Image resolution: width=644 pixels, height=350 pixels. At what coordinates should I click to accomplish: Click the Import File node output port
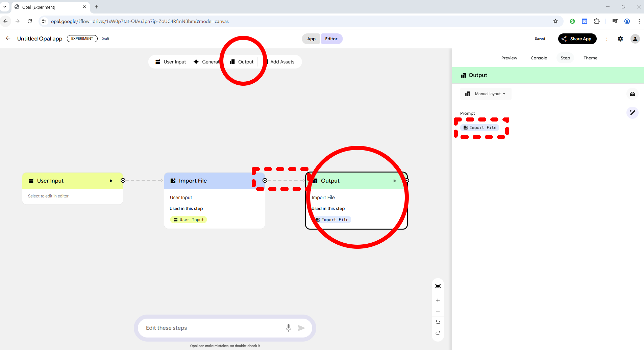click(265, 181)
